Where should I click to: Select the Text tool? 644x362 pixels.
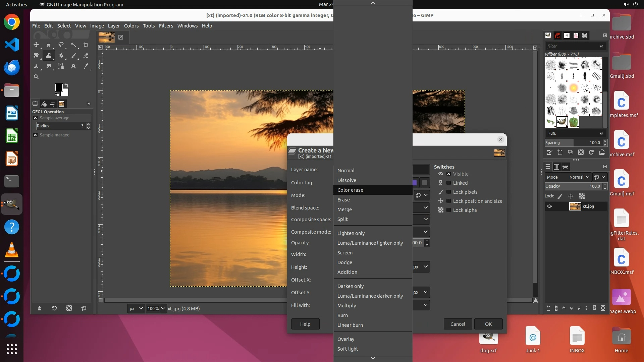pos(73,66)
